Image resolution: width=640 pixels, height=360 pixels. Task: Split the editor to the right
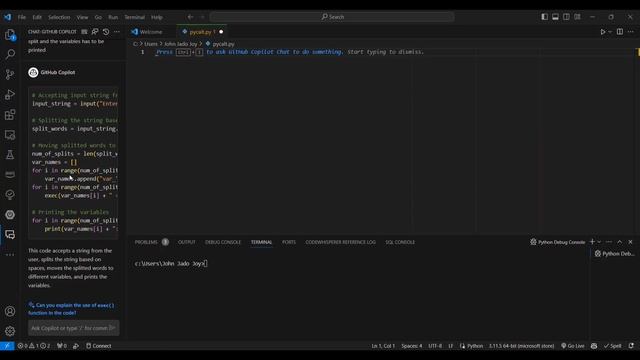620,32
